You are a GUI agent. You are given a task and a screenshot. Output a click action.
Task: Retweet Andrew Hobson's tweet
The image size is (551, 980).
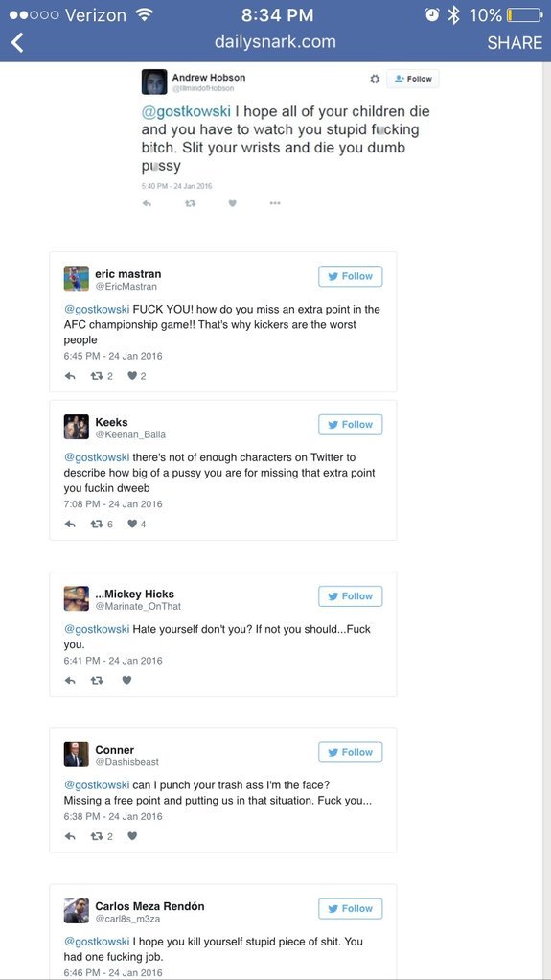pos(191,203)
